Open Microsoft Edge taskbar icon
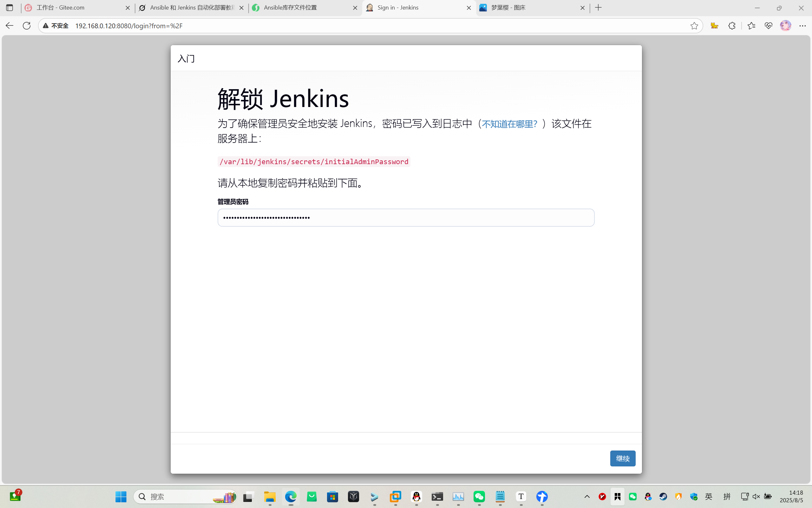The height and width of the screenshot is (508, 812). click(x=291, y=497)
